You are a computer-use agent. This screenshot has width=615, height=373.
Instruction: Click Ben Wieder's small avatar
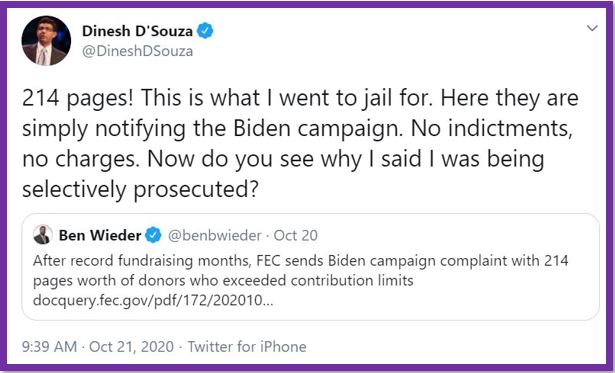pos(43,235)
